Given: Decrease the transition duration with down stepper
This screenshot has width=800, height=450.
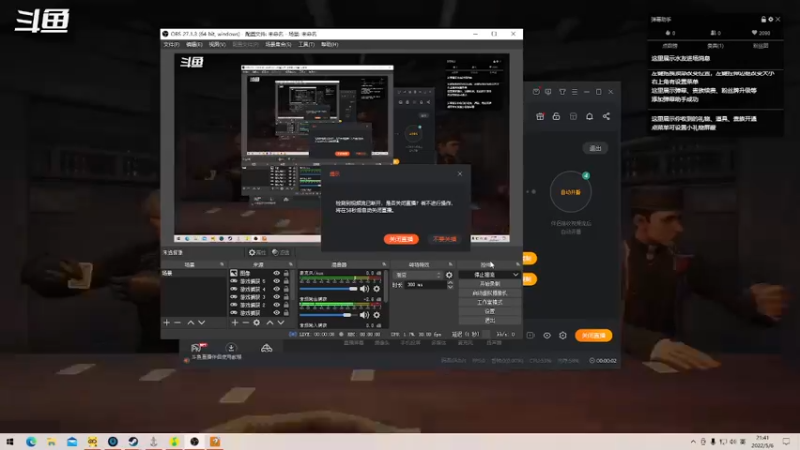Looking at the screenshot, I should coord(450,287).
